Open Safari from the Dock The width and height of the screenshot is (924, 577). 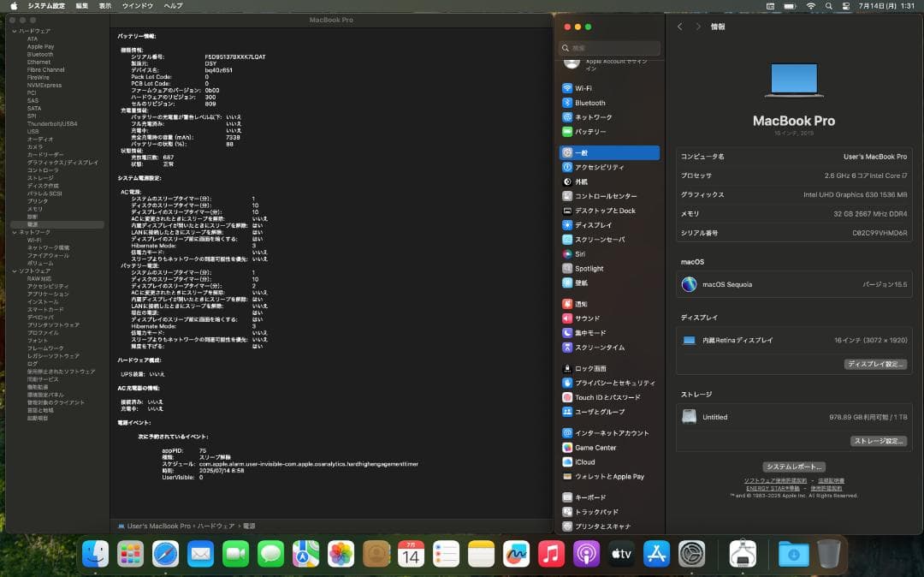pyautogui.click(x=166, y=554)
